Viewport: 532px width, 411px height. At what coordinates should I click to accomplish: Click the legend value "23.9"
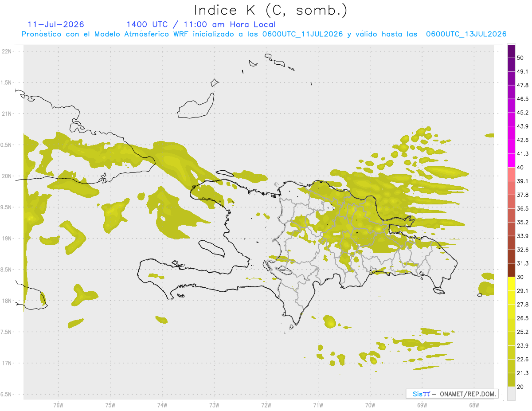(x=523, y=346)
